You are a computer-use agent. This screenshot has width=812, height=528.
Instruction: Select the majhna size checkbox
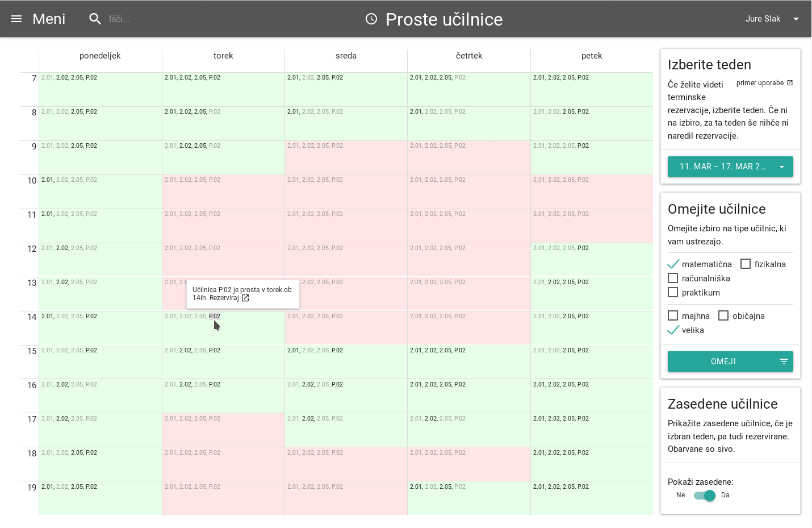[673, 316]
